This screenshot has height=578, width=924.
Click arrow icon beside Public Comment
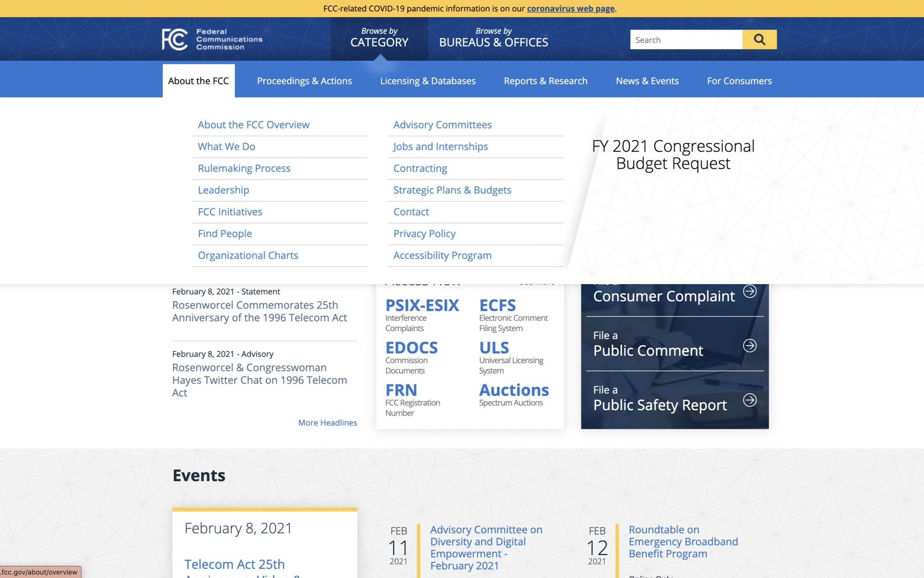click(750, 345)
